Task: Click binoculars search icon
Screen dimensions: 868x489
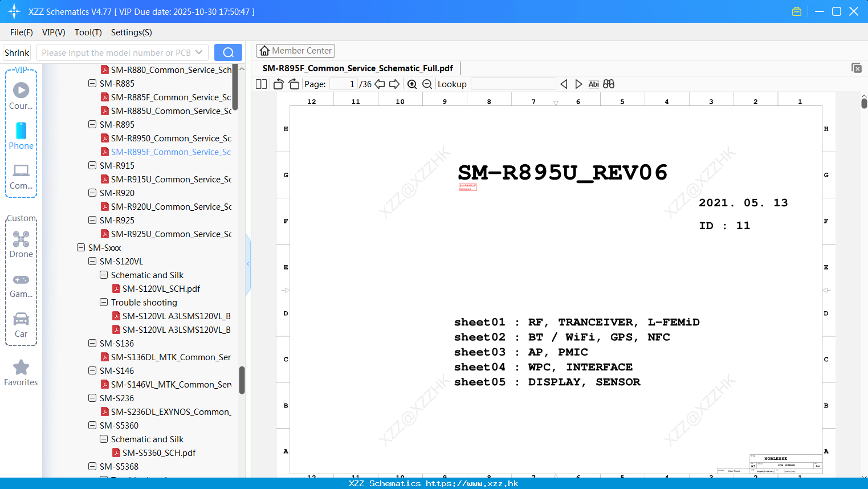Action: 609,84
